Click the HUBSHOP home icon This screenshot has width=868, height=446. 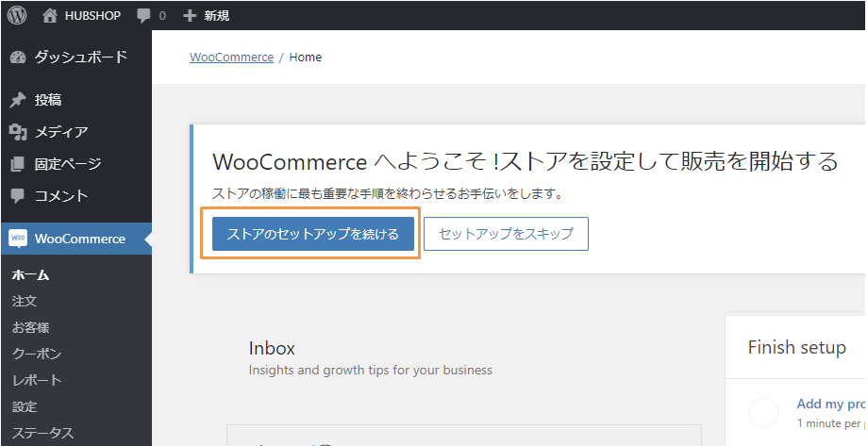tap(50, 15)
